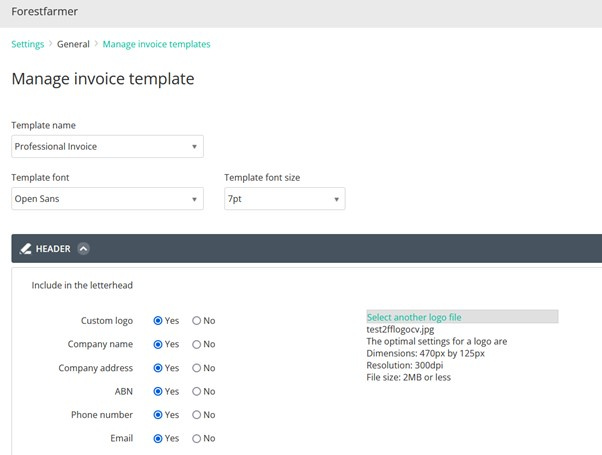Open the Template font size dropdown
The width and height of the screenshot is (602, 455).
[284, 199]
